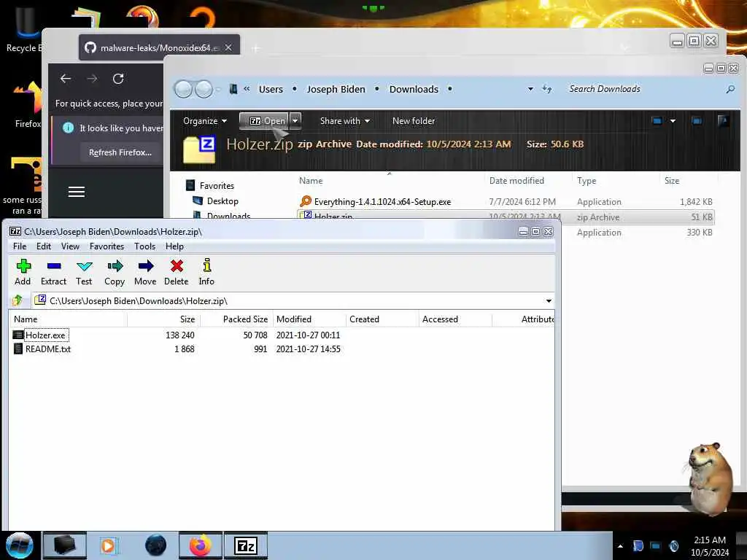Navigate to Joseph Biden breadcrumb folder
The image size is (747, 560).
pos(336,89)
